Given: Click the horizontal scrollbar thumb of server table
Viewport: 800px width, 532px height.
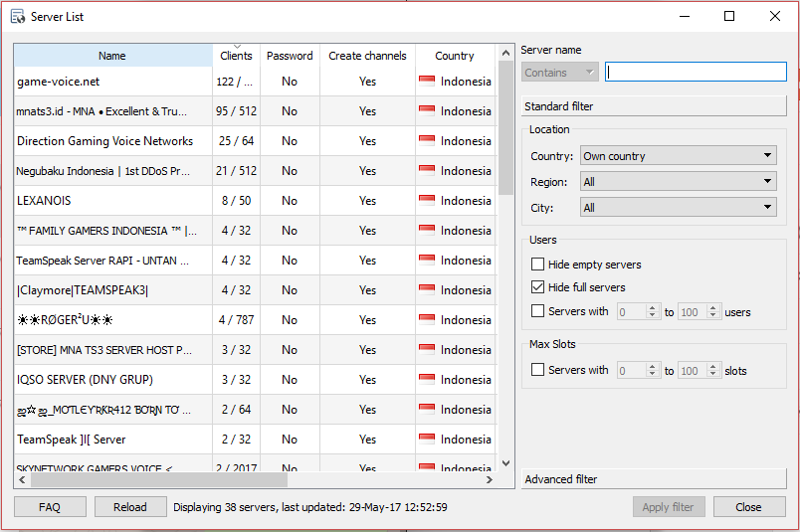Looking at the screenshot, I should 159,479.
